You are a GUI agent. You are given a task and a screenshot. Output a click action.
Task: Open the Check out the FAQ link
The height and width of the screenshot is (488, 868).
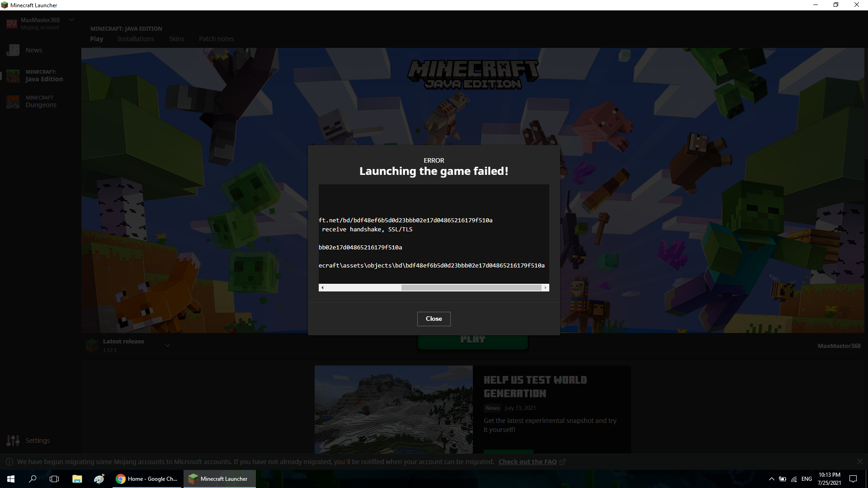coord(528,462)
